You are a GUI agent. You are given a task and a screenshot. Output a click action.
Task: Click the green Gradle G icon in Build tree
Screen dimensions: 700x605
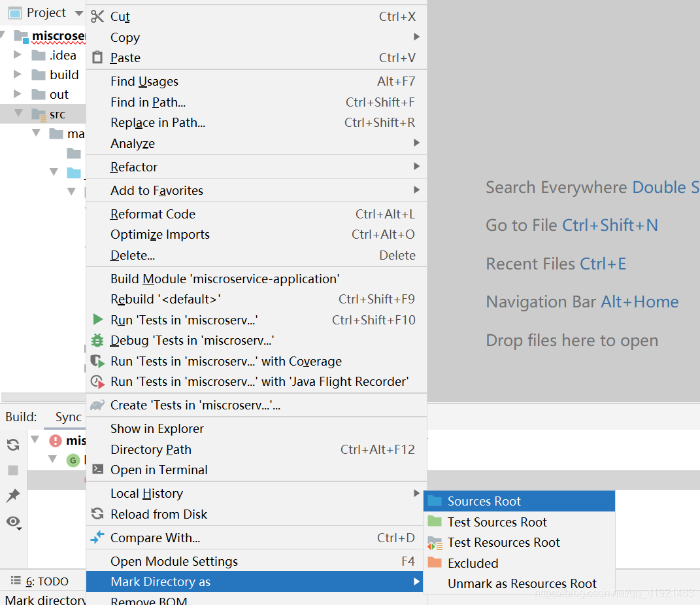[73, 460]
